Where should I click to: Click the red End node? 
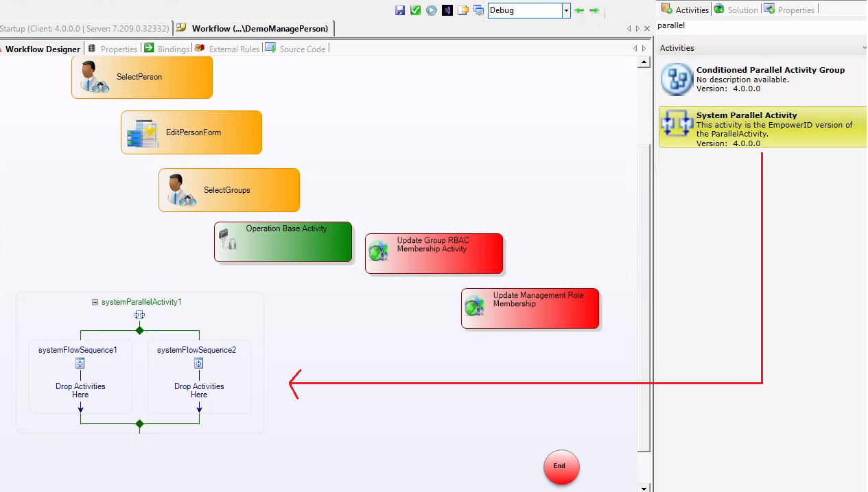561,467
